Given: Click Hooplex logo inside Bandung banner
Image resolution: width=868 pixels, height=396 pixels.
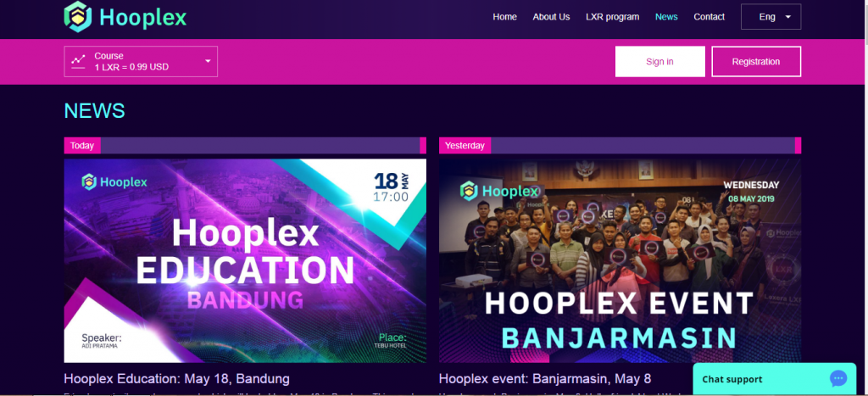Looking at the screenshot, I should (114, 181).
